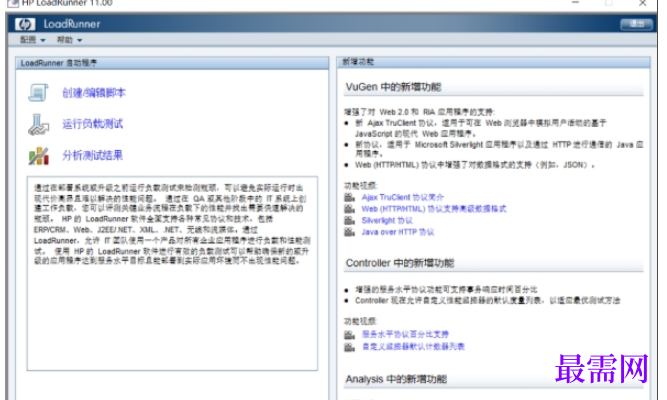The image size is (667, 400).
Task: Click the HP LoadRunner title bar app icon
Action: pos(13,3)
